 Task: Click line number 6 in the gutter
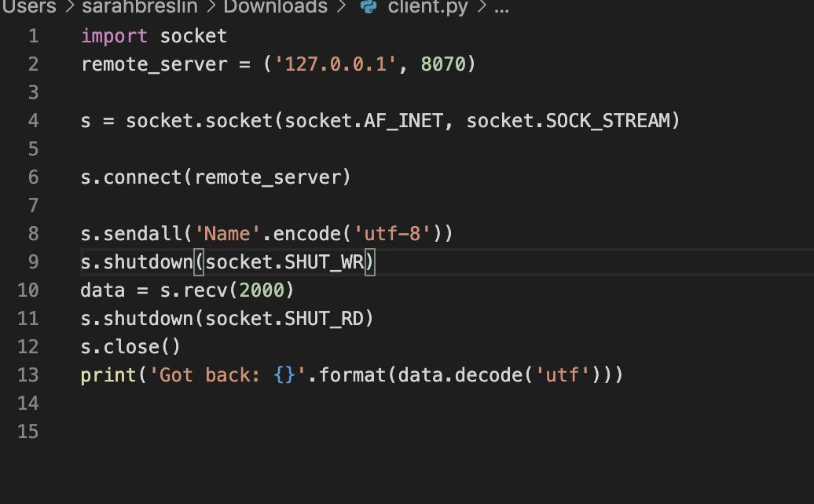[33, 177]
